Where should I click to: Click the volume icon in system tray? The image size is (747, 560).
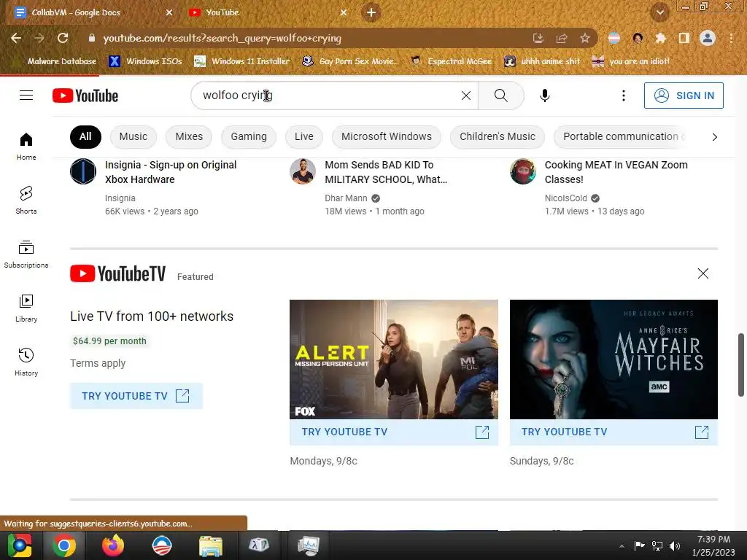(675, 545)
